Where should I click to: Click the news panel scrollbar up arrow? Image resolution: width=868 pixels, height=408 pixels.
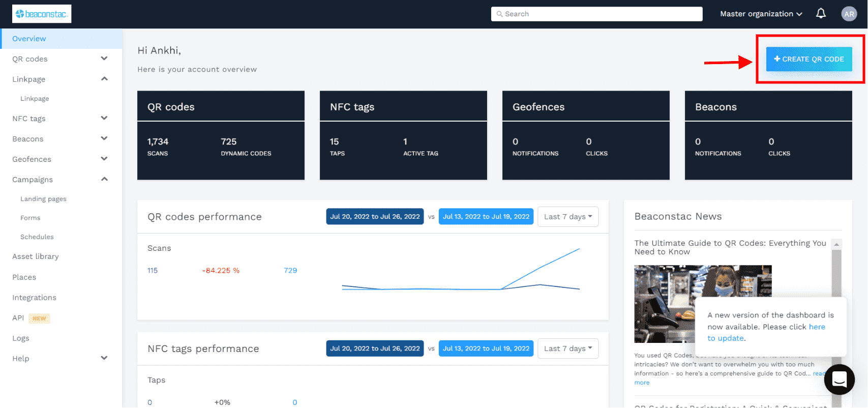coord(836,244)
